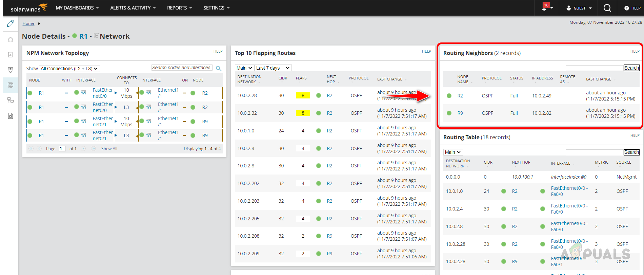Click the green status dot beside R2 in Routing Neighbors
Image resolution: width=644 pixels, height=275 pixels.
click(449, 96)
